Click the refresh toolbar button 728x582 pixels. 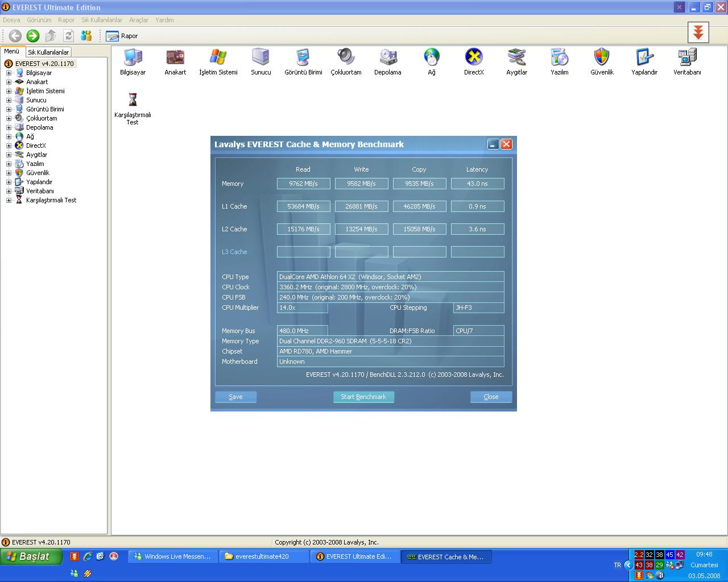(x=68, y=36)
